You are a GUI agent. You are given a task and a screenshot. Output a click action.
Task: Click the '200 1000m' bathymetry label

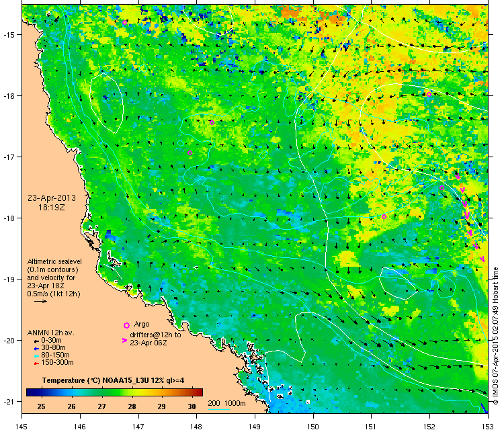point(226,404)
